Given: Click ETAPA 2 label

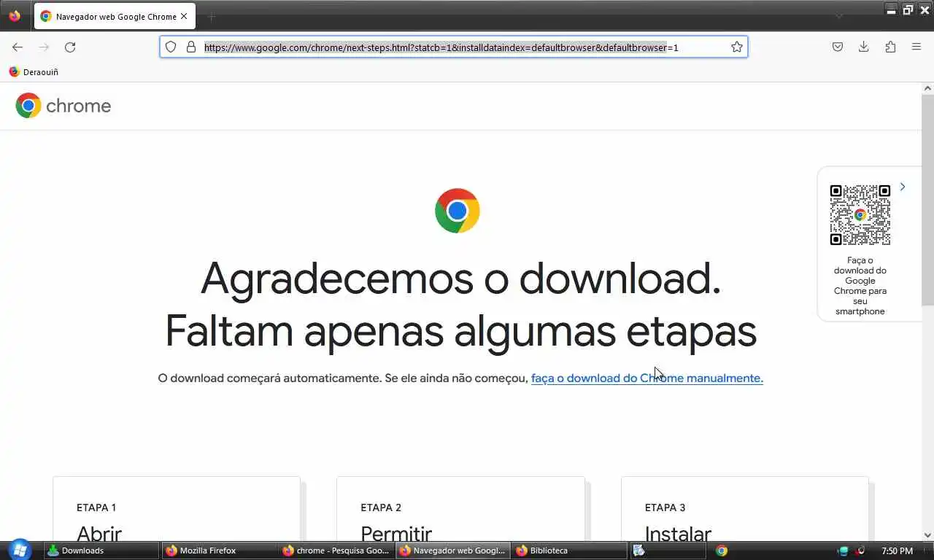Looking at the screenshot, I should click(x=381, y=507).
